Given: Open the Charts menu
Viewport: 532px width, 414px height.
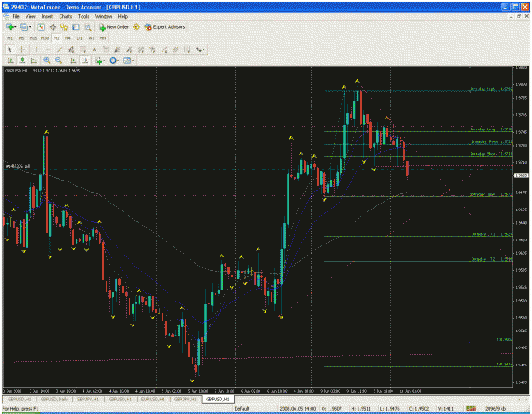Looking at the screenshot, I should pyautogui.click(x=66, y=17).
